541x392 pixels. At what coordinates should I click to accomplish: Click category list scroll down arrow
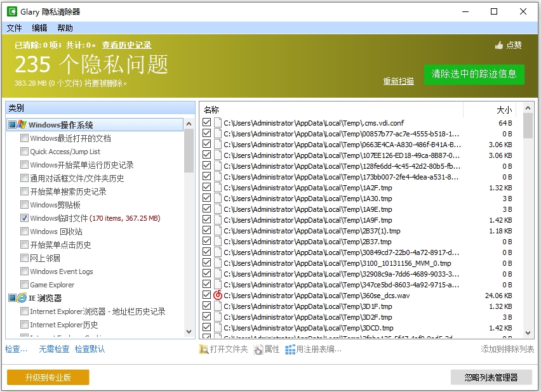(189, 332)
